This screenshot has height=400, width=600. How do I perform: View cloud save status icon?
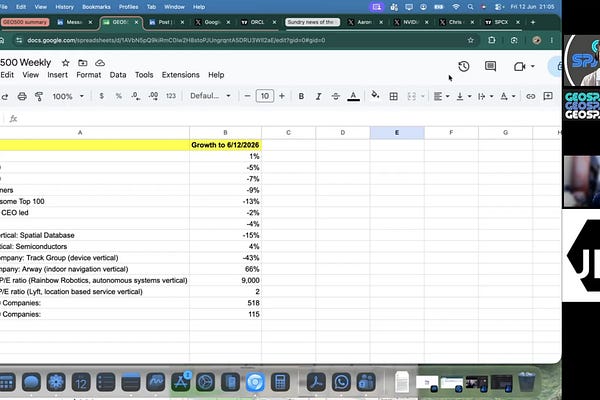tap(100, 63)
